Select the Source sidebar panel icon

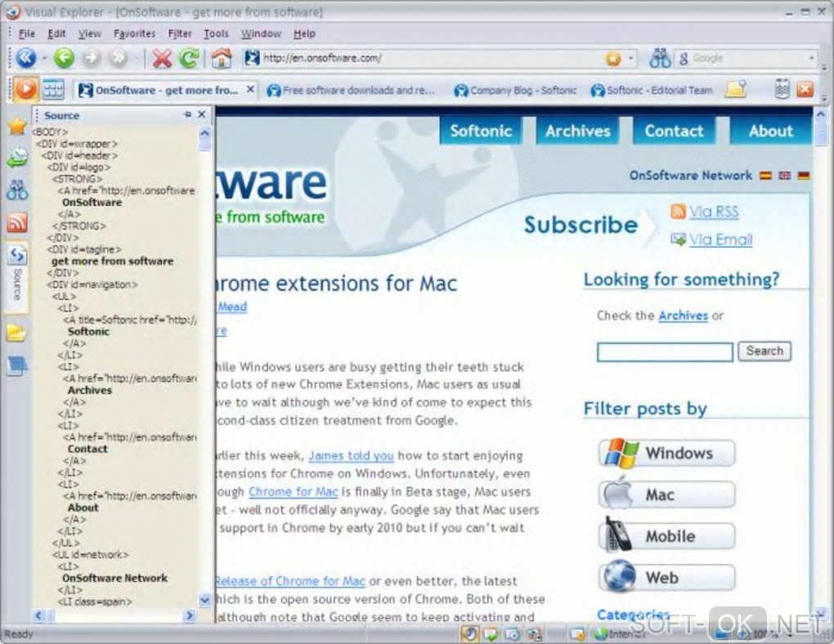tap(17, 256)
